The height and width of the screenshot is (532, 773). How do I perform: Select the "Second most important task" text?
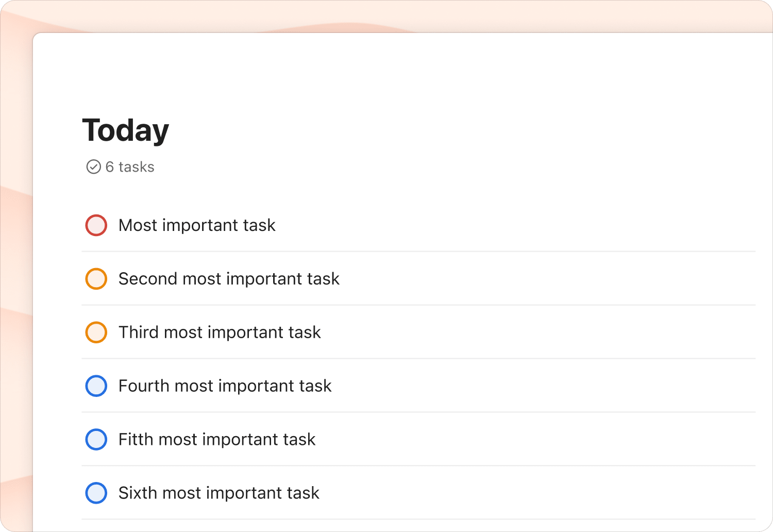pyautogui.click(x=229, y=279)
